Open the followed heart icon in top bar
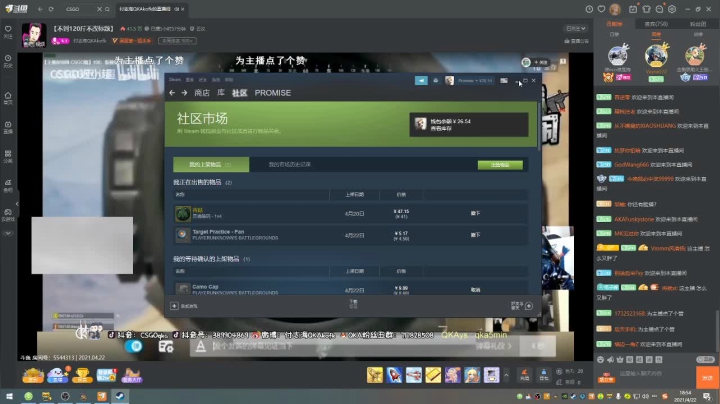This screenshot has width=720, height=404. click(602, 9)
